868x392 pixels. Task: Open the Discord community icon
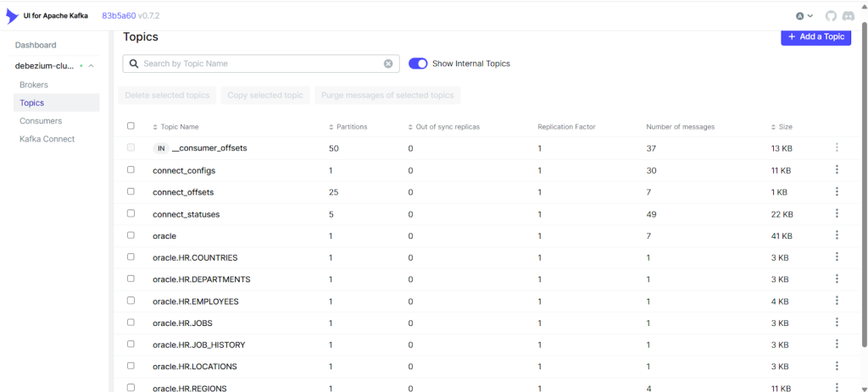(x=849, y=16)
